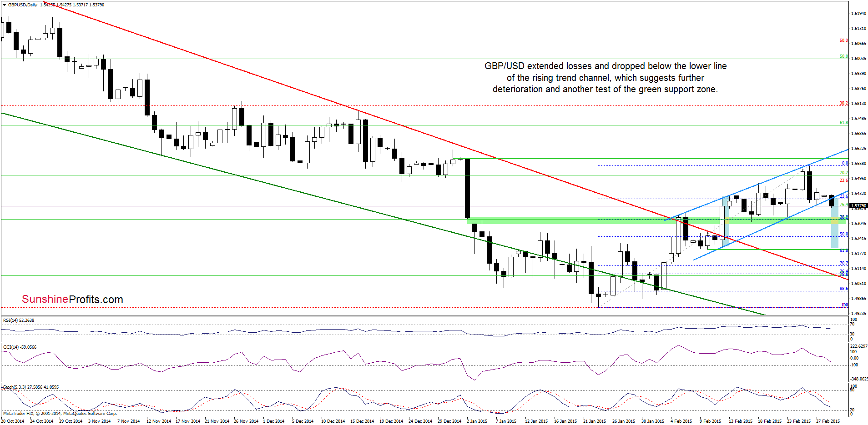
Task: Click the 1.58130 price axis label
Action: 858,104
